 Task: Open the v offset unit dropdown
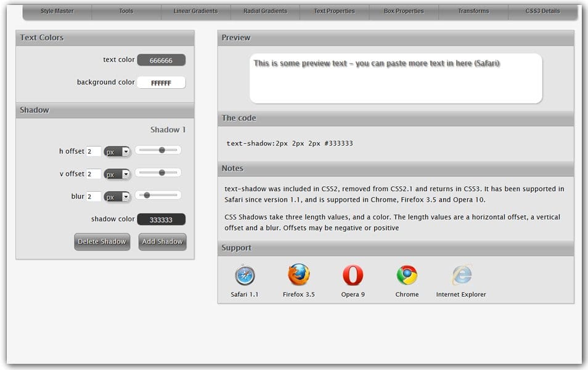coord(117,175)
